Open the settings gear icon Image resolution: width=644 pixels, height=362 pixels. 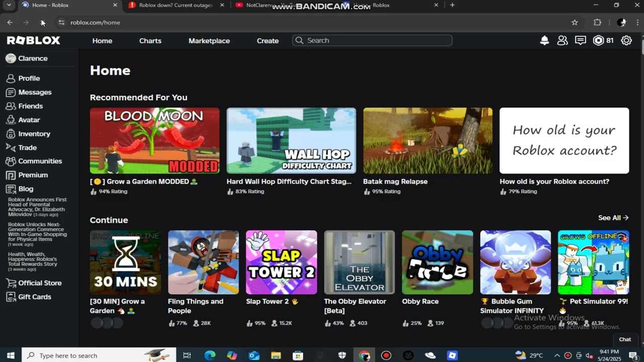coord(626,40)
